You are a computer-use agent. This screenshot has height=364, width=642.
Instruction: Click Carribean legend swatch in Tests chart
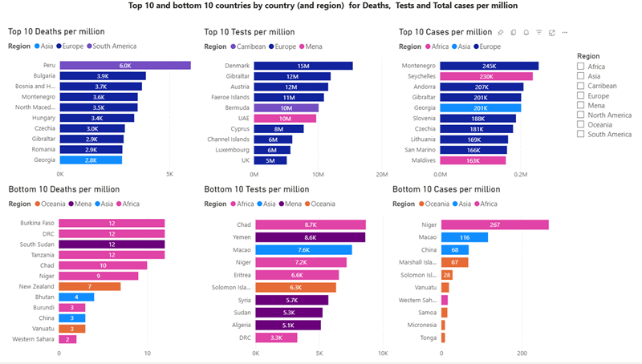pos(233,47)
